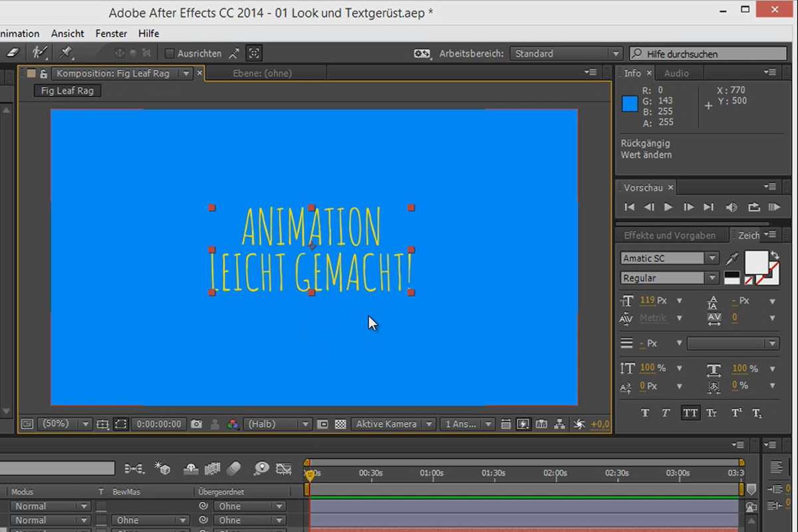Open the (Halb) resolution dropdown
798x532 pixels.
[278, 424]
